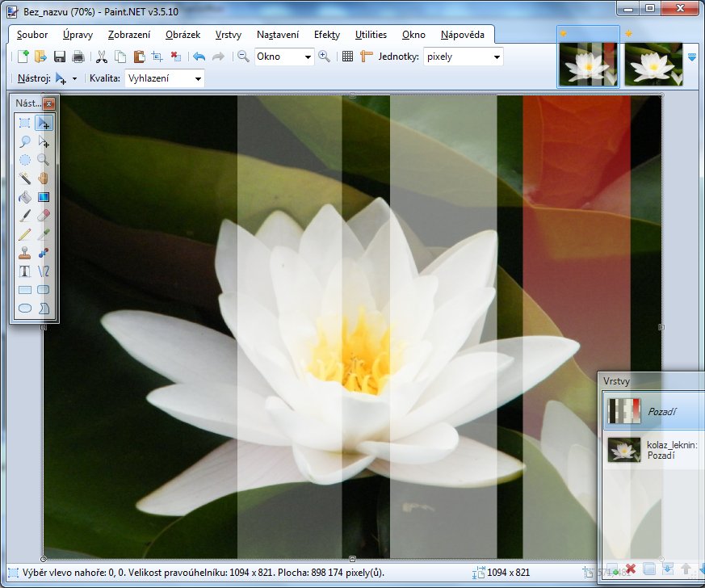The width and height of the screenshot is (705, 588).
Task: Open the Soubor menu
Action: 32,35
